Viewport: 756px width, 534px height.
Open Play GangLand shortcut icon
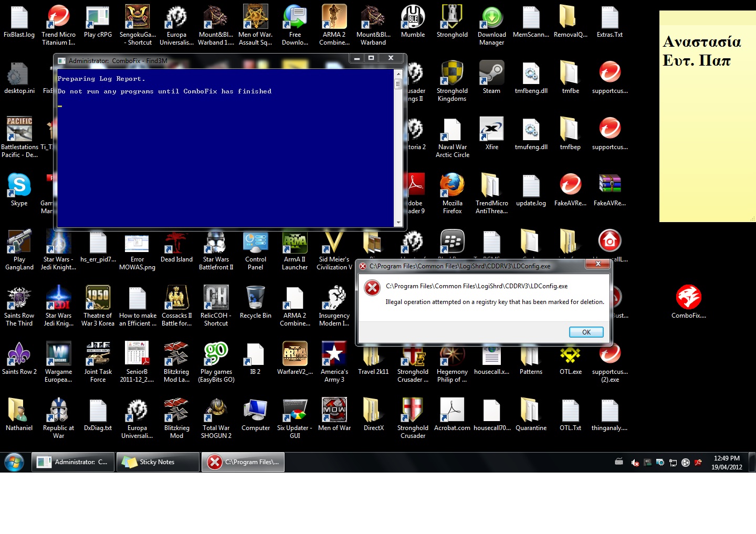(x=19, y=249)
